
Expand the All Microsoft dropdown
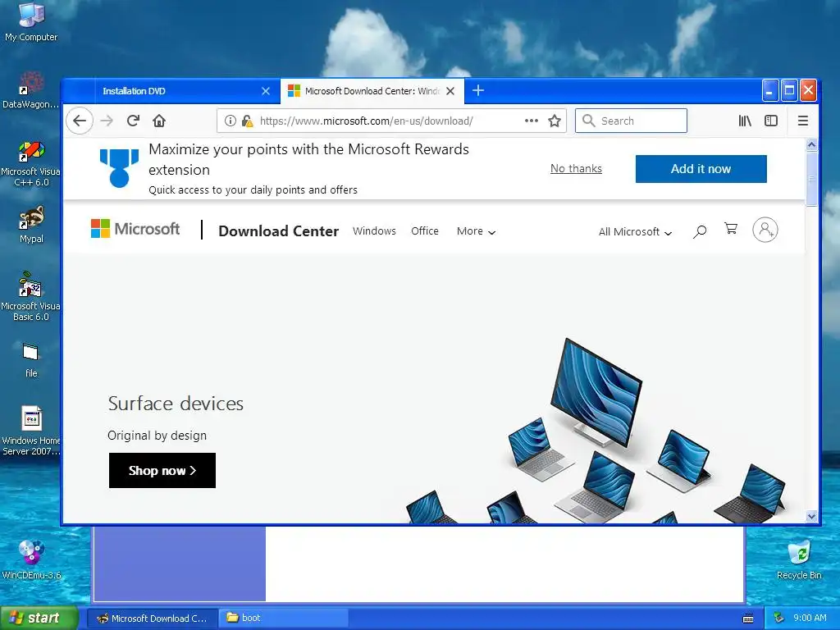tap(635, 232)
